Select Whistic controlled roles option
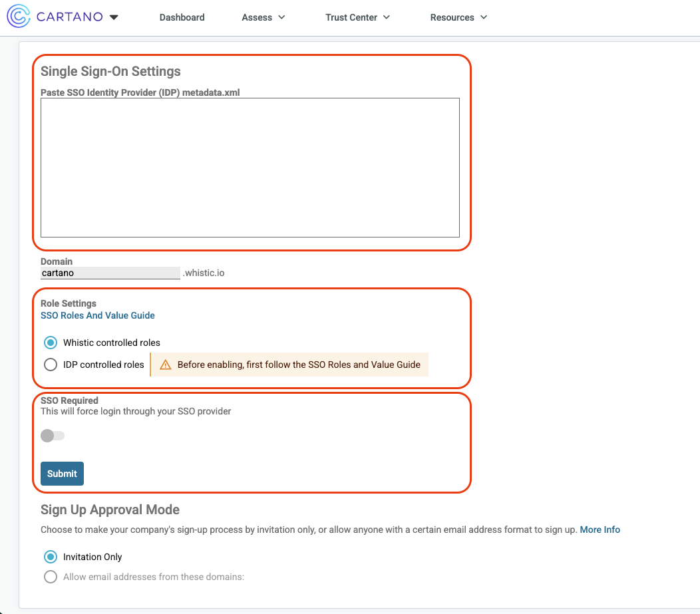 (x=51, y=343)
